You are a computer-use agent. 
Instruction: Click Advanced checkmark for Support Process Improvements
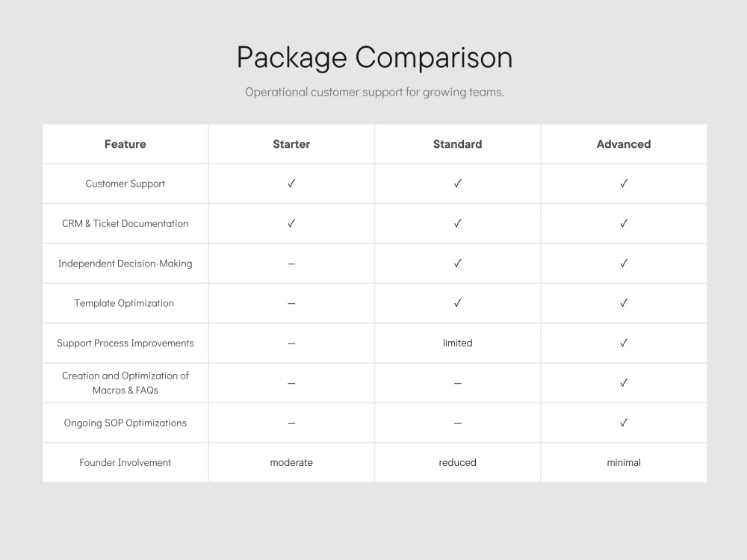point(624,343)
